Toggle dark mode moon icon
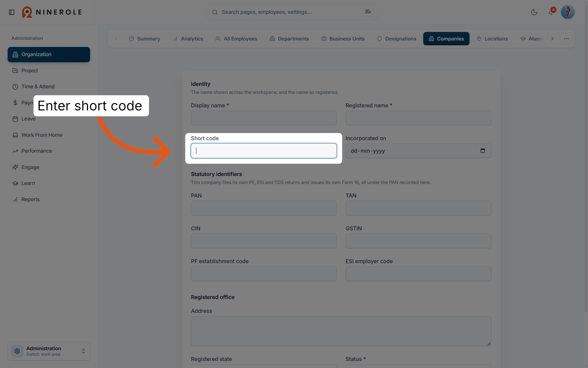588x368 pixels. (x=534, y=12)
